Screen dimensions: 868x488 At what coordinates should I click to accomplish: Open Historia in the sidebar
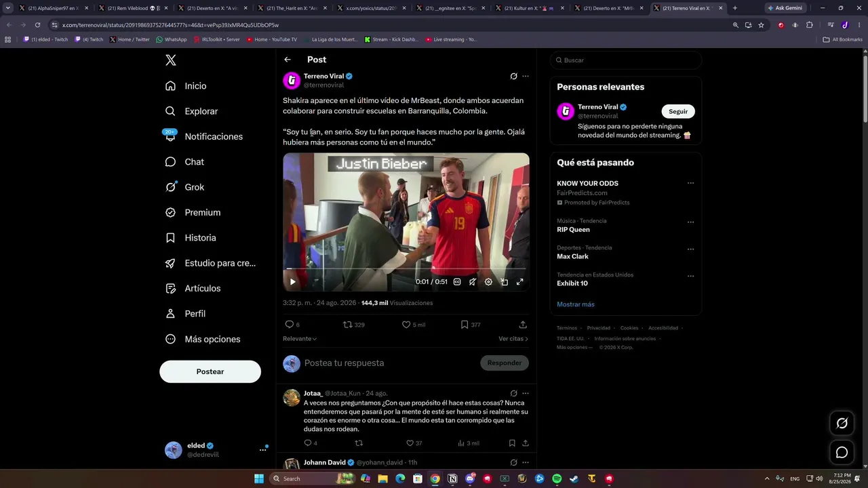pyautogui.click(x=191, y=238)
